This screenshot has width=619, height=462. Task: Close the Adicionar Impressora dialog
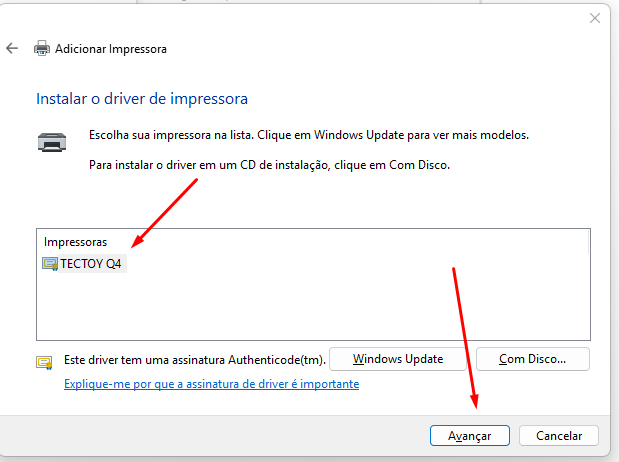pyautogui.click(x=595, y=18)
